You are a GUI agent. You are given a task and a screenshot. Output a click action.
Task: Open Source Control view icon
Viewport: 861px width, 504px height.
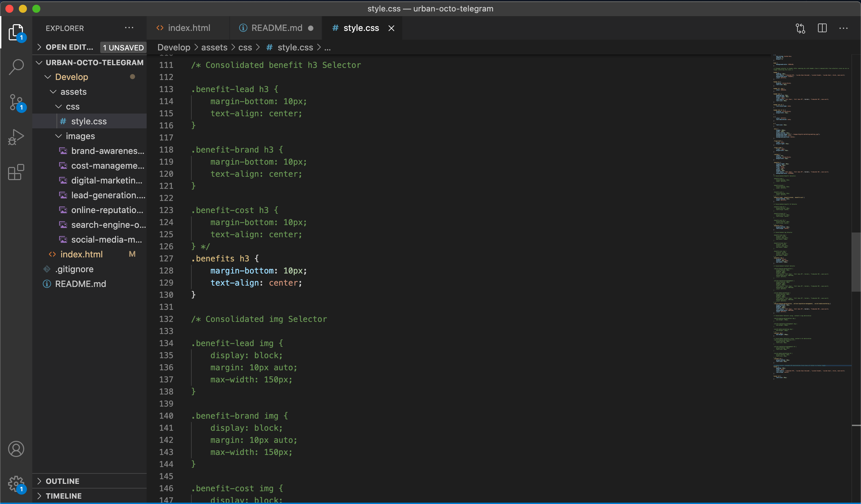click(16, 102)
